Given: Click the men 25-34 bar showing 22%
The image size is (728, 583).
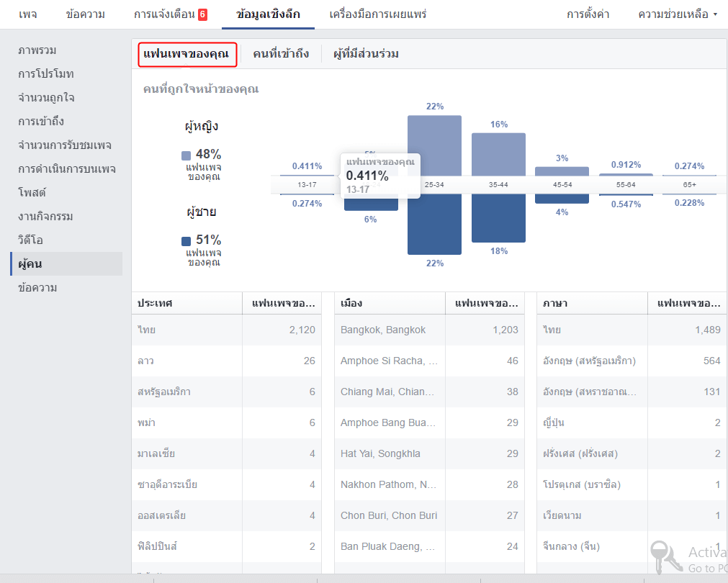Looking at the screenshot, I should pos(435,224).
